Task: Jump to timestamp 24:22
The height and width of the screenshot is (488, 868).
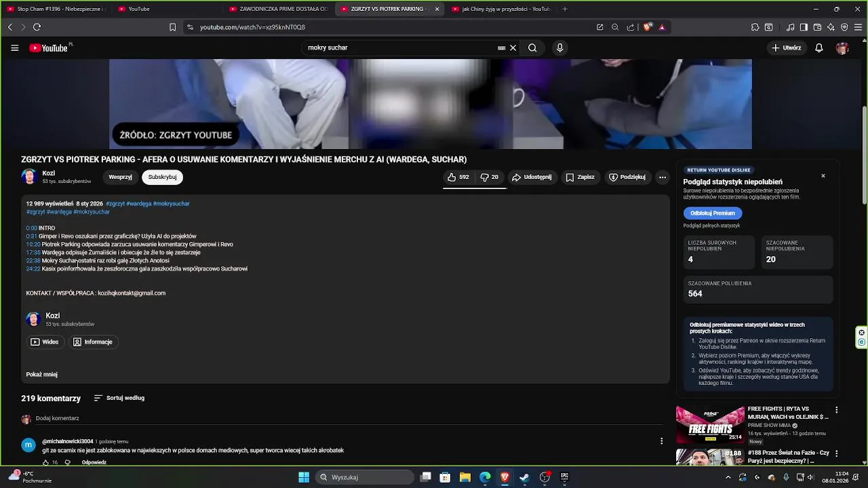Action: (33, 269)
